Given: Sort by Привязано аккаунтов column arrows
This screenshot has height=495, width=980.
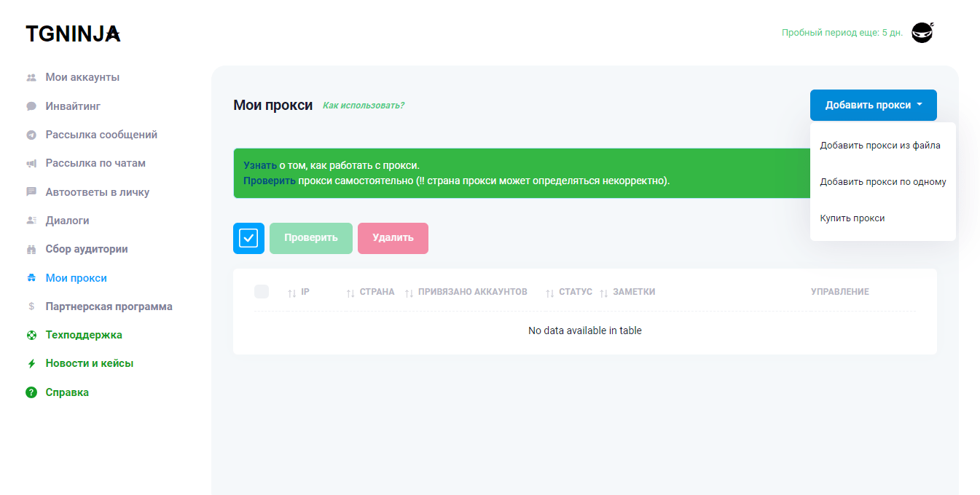Looking at the screenshot, I should coord(409,293).
